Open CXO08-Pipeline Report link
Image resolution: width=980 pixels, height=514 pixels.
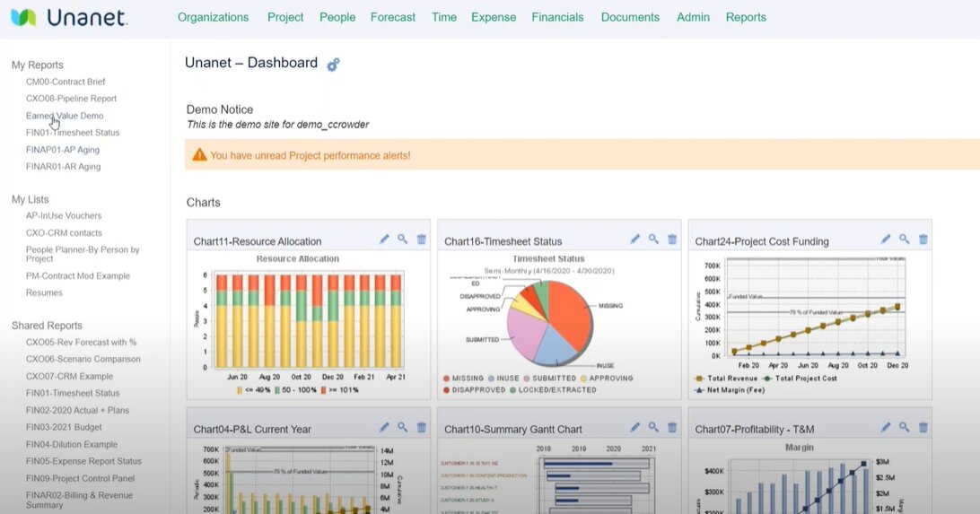coord(71,99)
